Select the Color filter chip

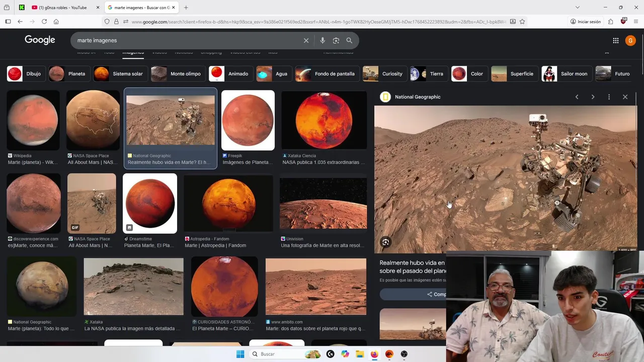click(x=469, y=74)
